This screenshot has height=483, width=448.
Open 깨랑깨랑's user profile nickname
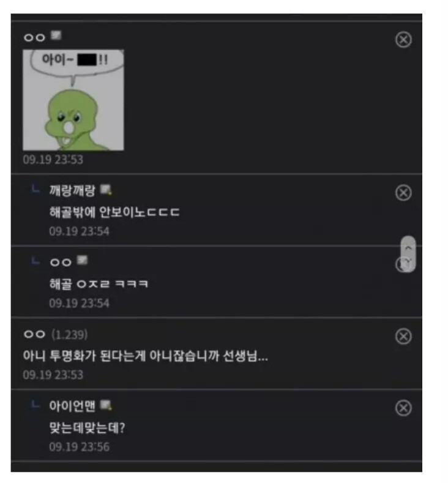(x=72, y=190)
